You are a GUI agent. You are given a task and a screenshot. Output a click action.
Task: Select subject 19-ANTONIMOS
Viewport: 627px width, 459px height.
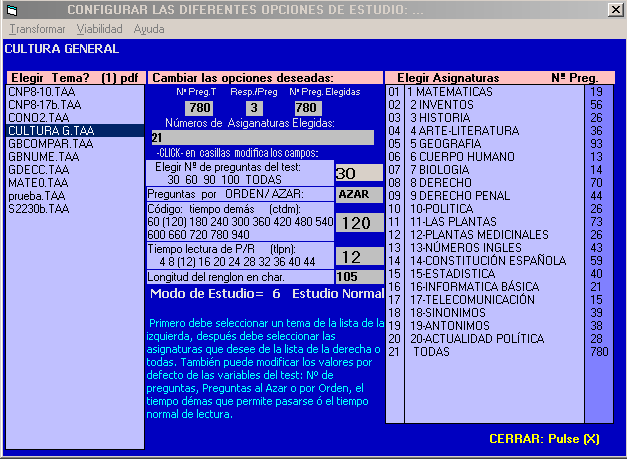[x=494, y=325]
